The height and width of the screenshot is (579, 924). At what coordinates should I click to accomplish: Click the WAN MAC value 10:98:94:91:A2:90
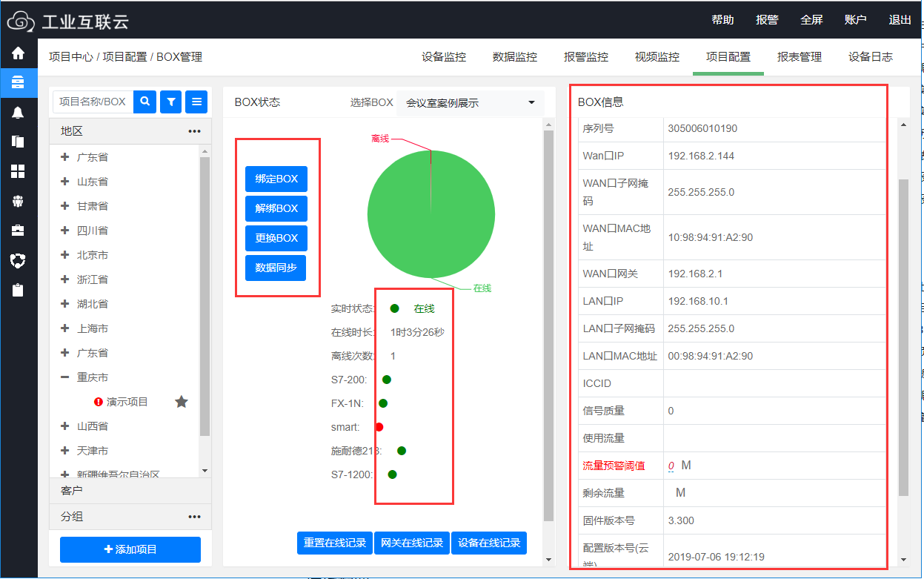tap(711, 238)
